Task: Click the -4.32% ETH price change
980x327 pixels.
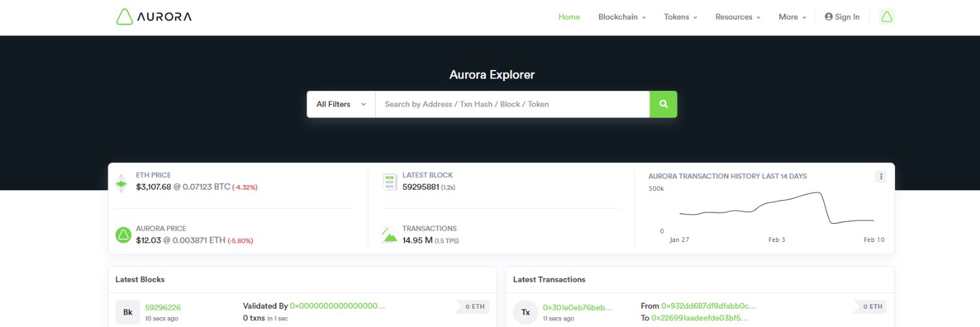Action: pos(245,187)
